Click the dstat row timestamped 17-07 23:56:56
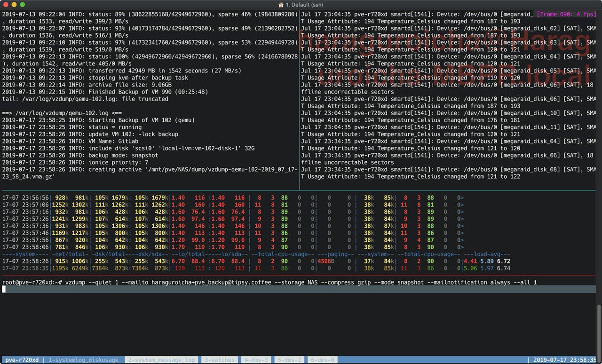The height and width of the screenshot is (364, 602). click(x=233, y=198)
